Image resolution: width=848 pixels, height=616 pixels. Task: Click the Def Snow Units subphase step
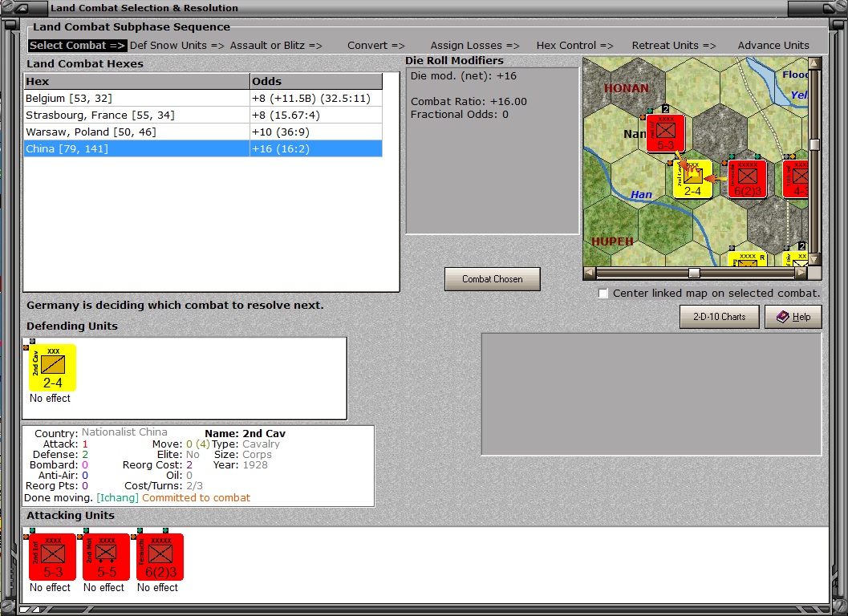pos(176,46)
